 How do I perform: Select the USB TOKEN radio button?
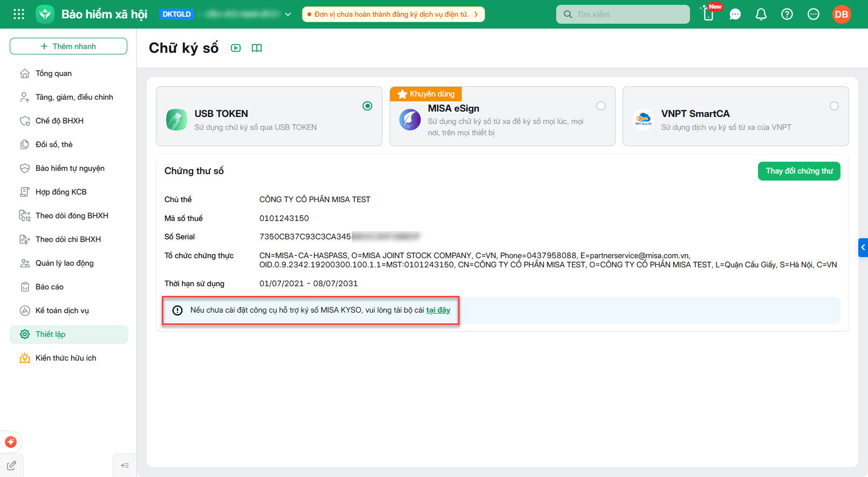[x=367, y=106]
